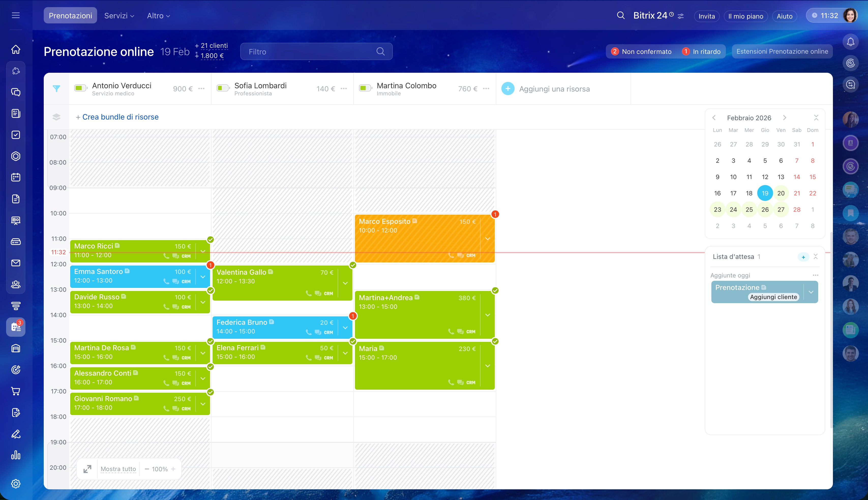Open settings gear in left sidebar
The image size is (868, 500).
16,483
